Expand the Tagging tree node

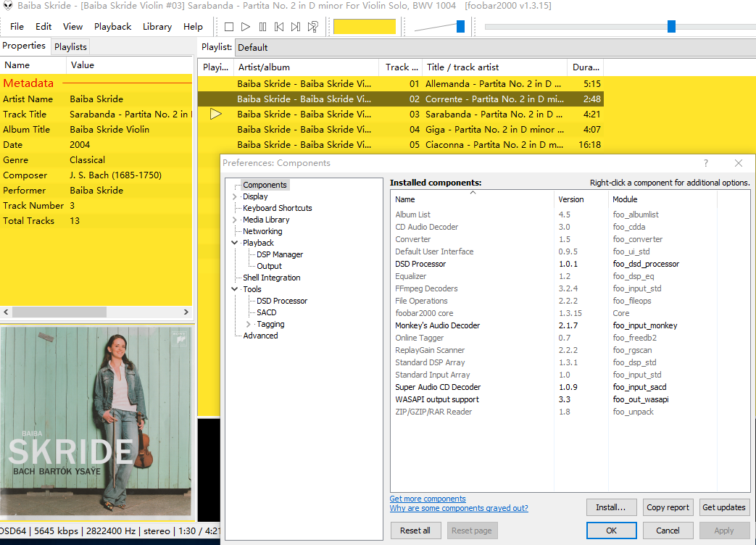click(249, 324)
